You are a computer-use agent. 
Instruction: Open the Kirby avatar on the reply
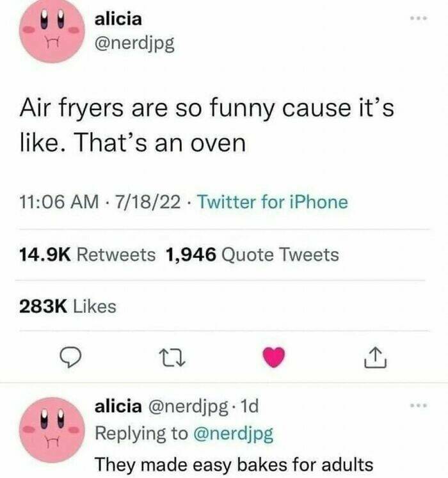point(51,430)
